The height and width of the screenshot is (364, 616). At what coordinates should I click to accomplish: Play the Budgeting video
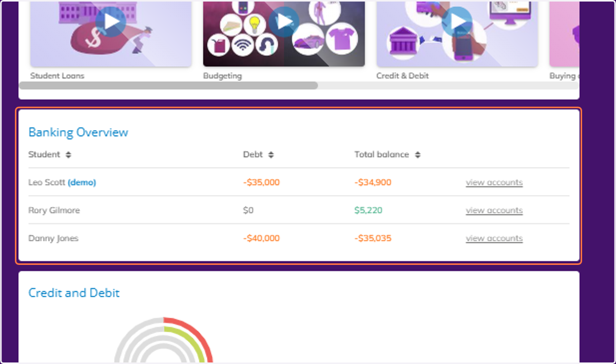point(284,22)
